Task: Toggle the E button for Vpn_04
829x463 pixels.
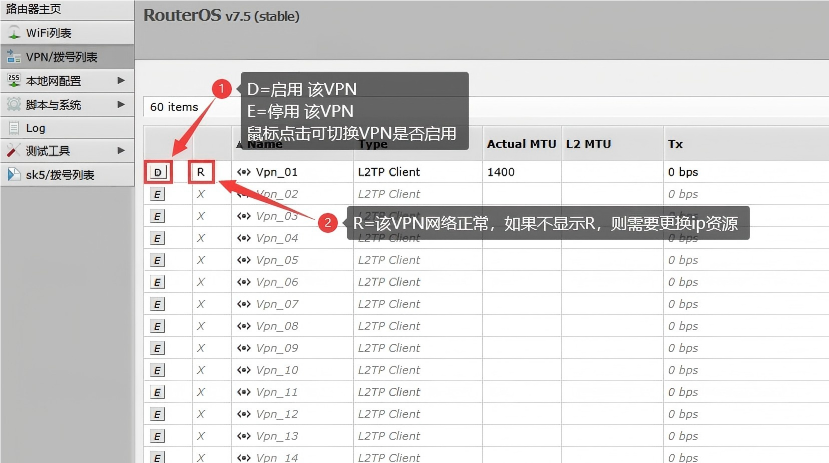Action: tap(157, 238)
